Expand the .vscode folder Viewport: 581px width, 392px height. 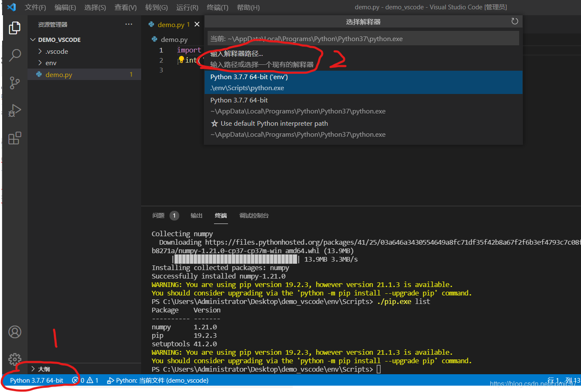(x=40, y=52)
